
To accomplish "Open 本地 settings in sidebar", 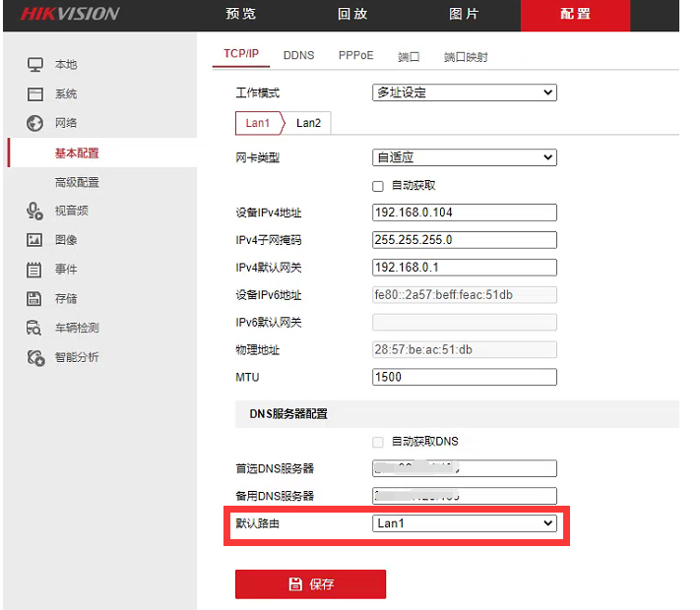I will coord(66,65).
